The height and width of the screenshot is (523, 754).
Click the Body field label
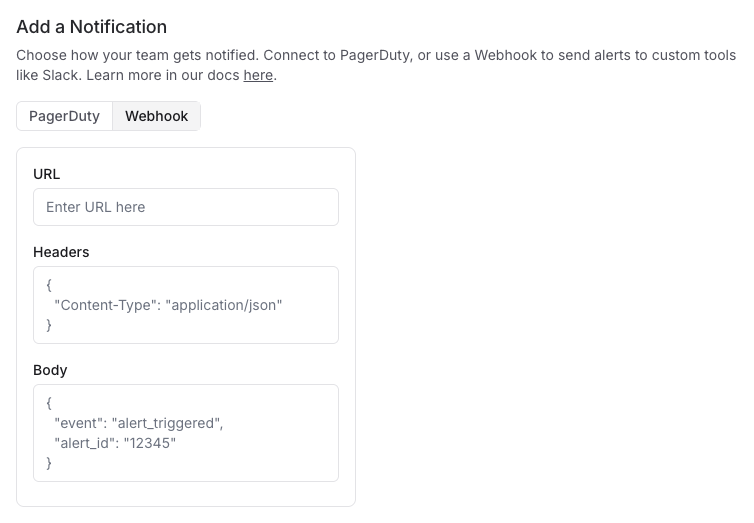tap(50, 370)
